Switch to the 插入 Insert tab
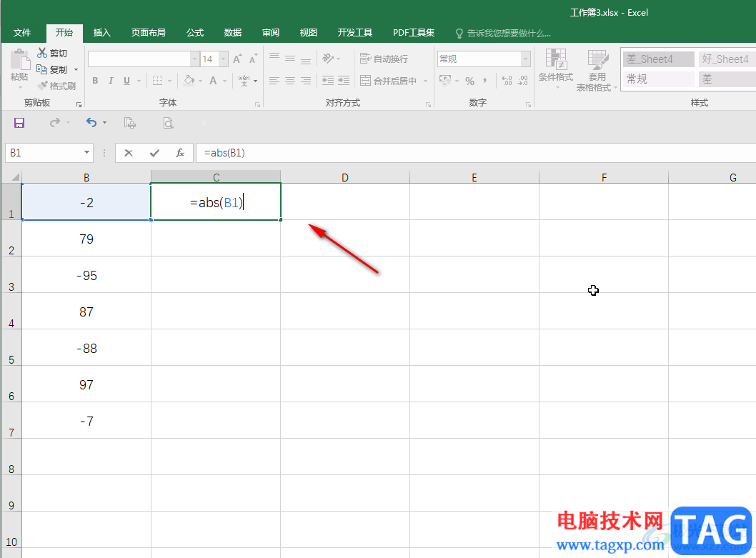Screen dimensions: 756x558 101,33
